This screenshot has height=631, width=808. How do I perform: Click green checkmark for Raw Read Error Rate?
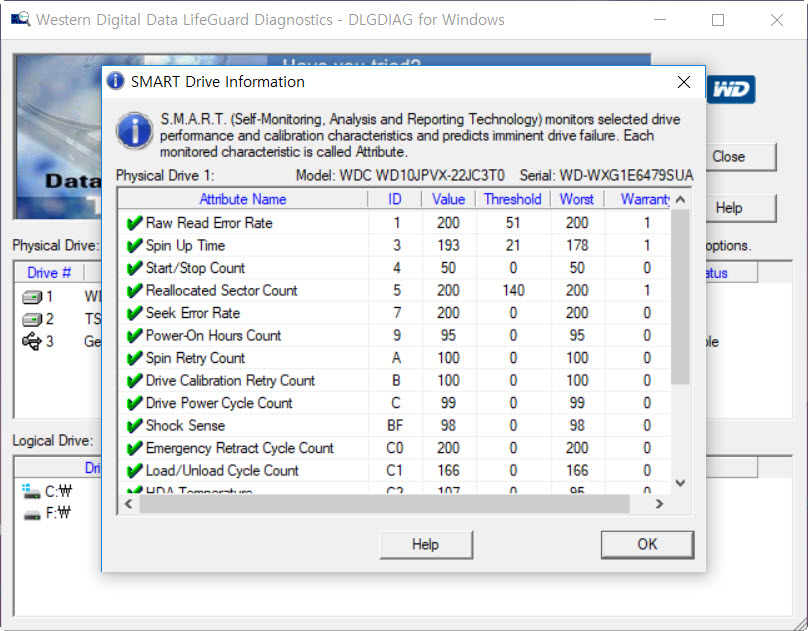pos(134,223)
